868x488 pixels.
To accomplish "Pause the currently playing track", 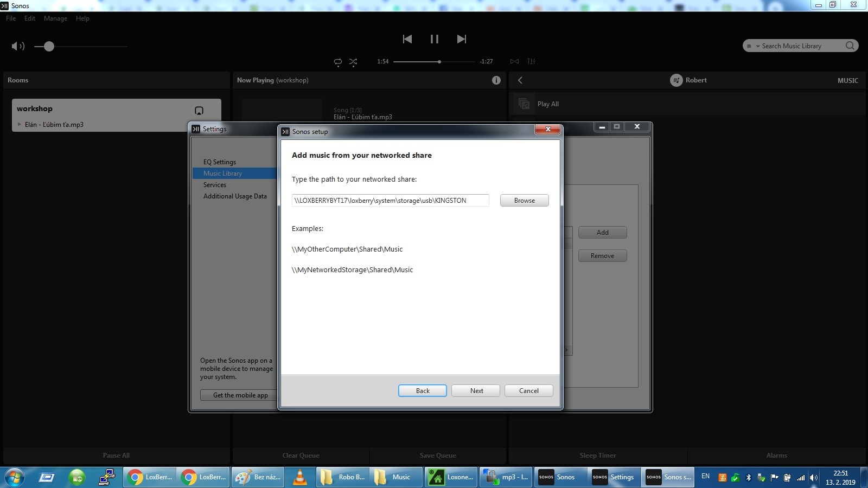I will 434,39.
